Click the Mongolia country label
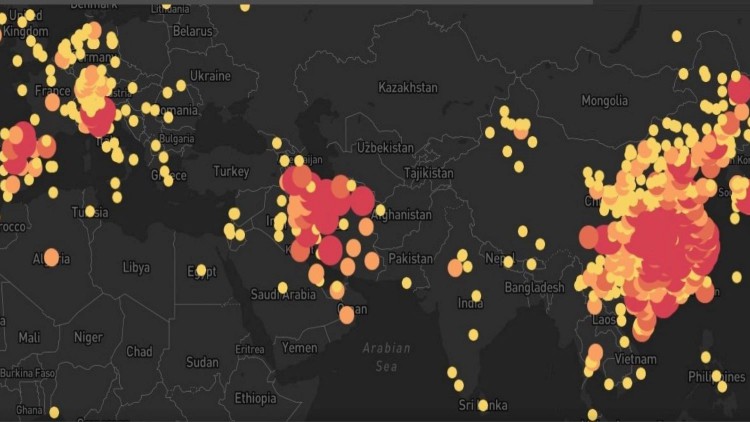 (x=605, y=101)
